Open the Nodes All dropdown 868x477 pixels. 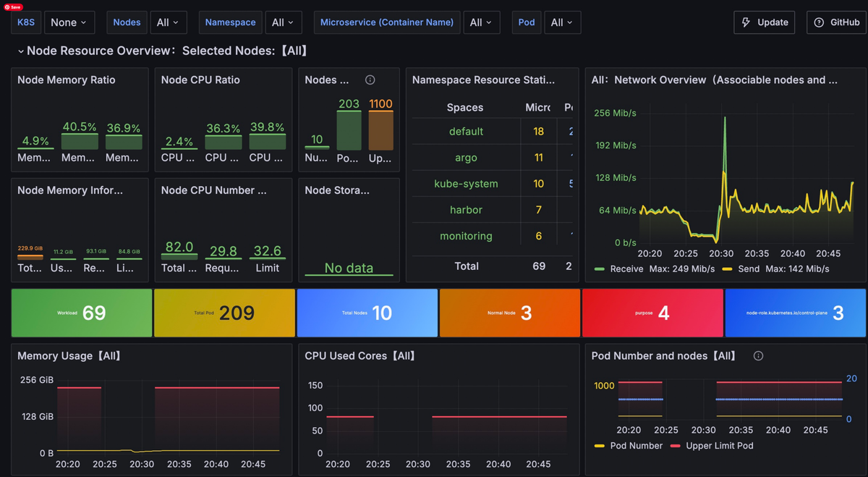[x=169, y=22]
